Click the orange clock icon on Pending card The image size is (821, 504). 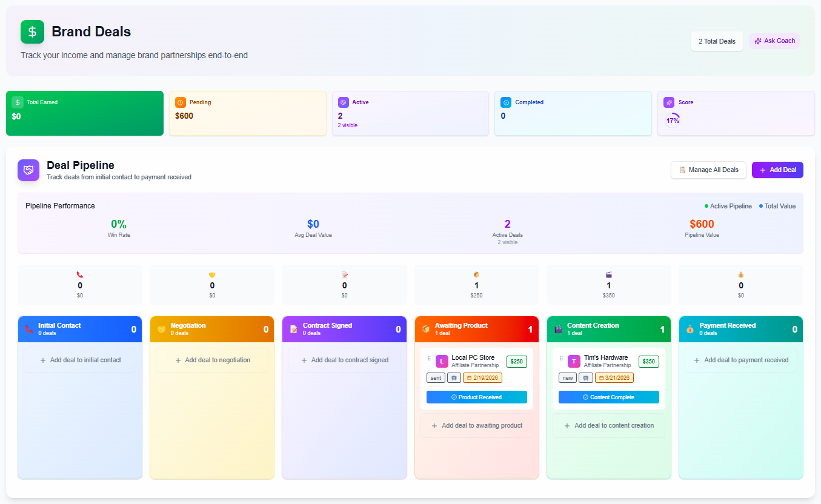(x=180, y=102)
